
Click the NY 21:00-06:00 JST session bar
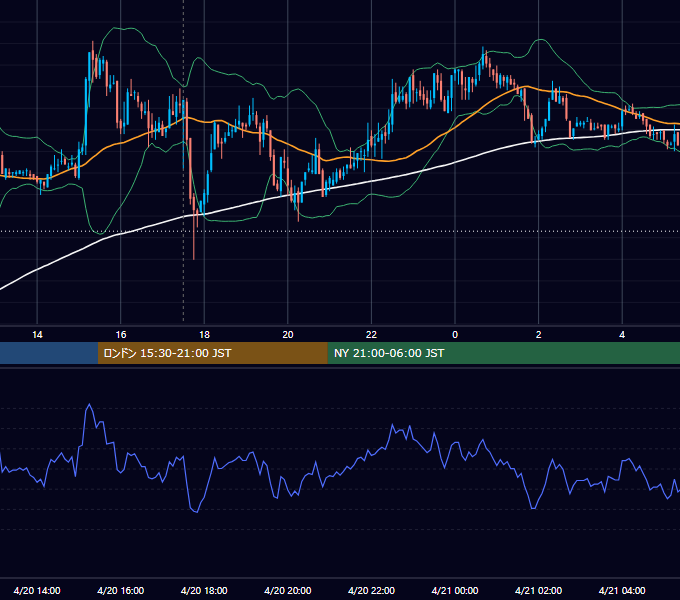pyautogui.click(x=503, y=353)
